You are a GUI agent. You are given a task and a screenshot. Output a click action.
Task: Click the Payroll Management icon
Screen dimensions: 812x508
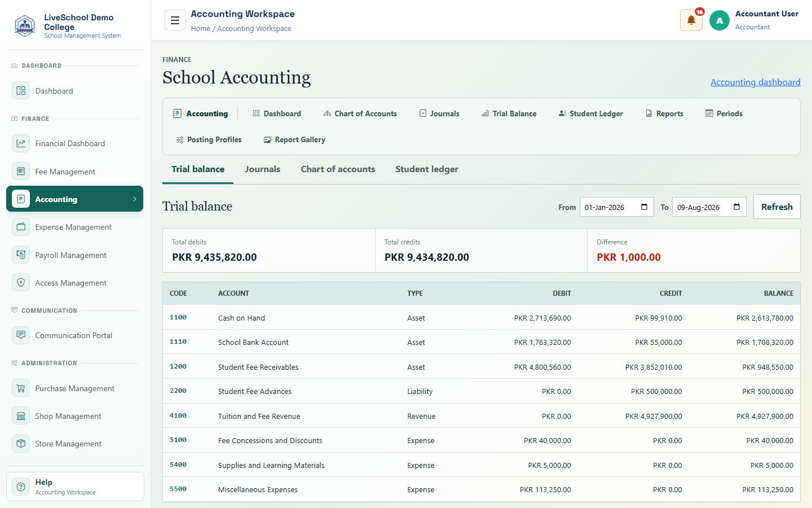click(x=21, y=255)
